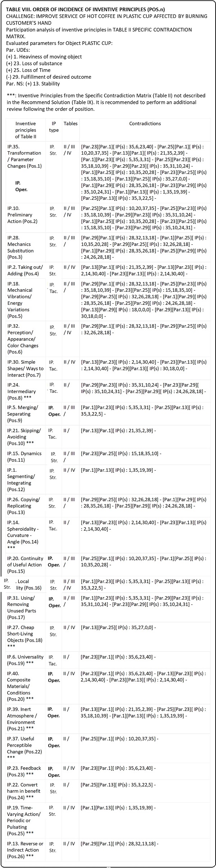Click the '(+) 25. Loss of Time' parameter line
This screenshot has width=216, height=868.
coord(28,70)
